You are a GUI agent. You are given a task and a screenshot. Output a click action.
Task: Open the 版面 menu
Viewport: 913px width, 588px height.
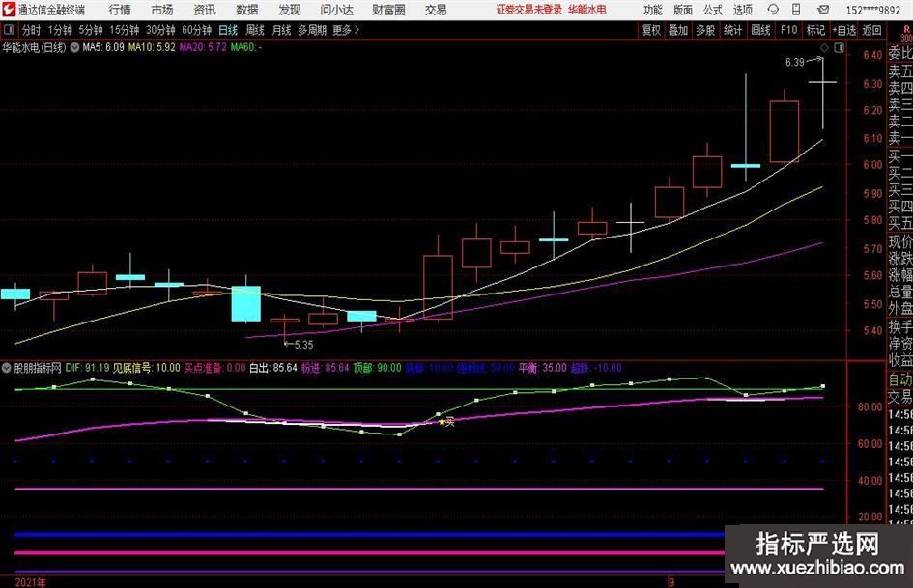click(x=682, y=10)
